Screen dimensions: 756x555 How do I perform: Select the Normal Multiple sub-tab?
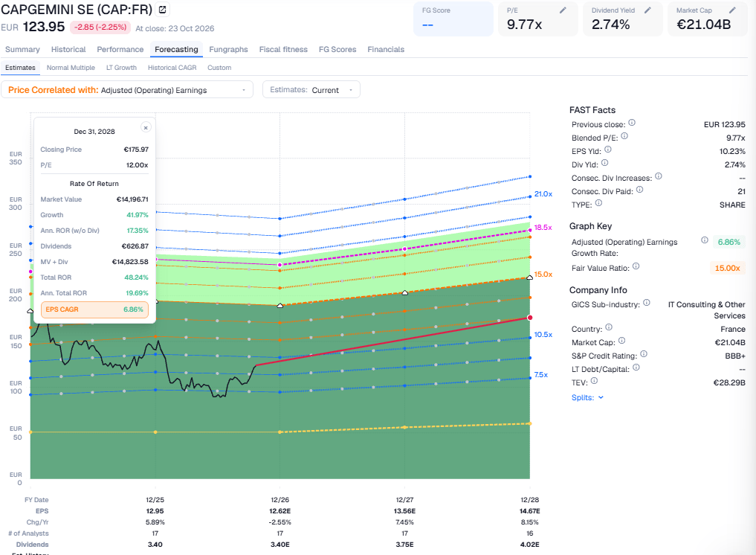tap(71, 68)
